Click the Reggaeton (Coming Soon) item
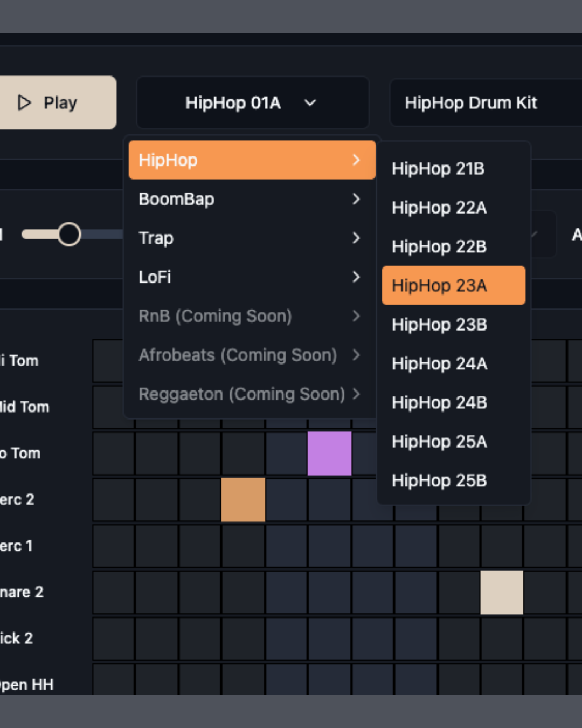The height and width of the screenshot is (728, 582). [241, 394]
